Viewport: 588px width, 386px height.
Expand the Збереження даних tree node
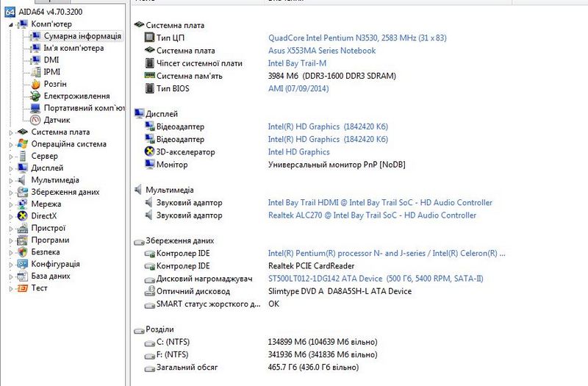(x=10, y=192)
